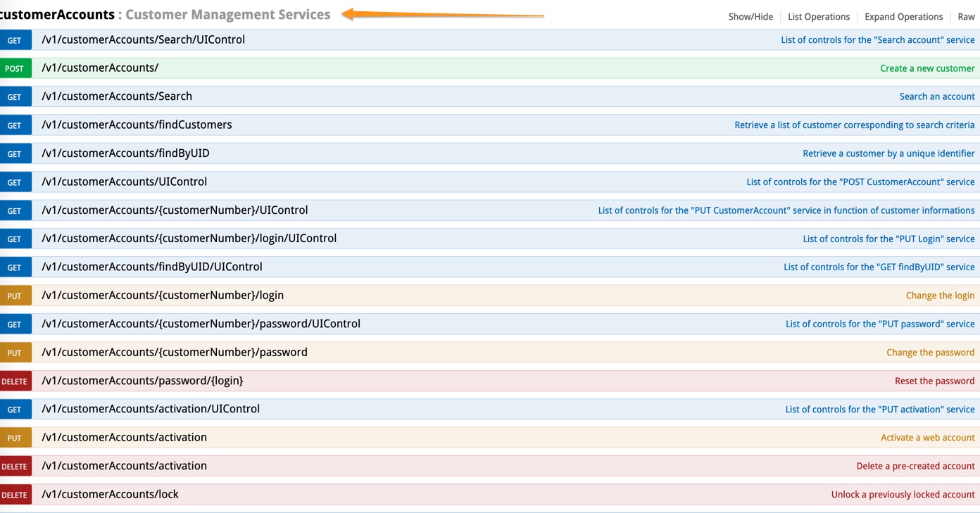Click the customerAccounts section heading title
The width and height of the screenshot is (980, 513).
pos(58,14)
